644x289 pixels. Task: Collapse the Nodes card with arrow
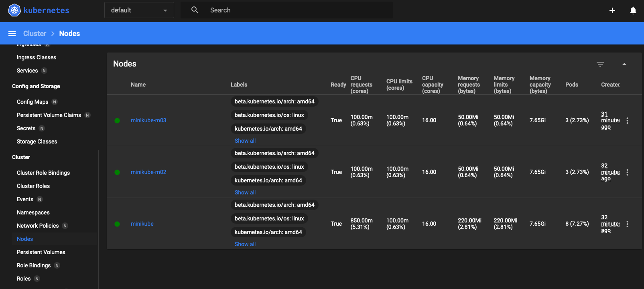coord(624,64)
